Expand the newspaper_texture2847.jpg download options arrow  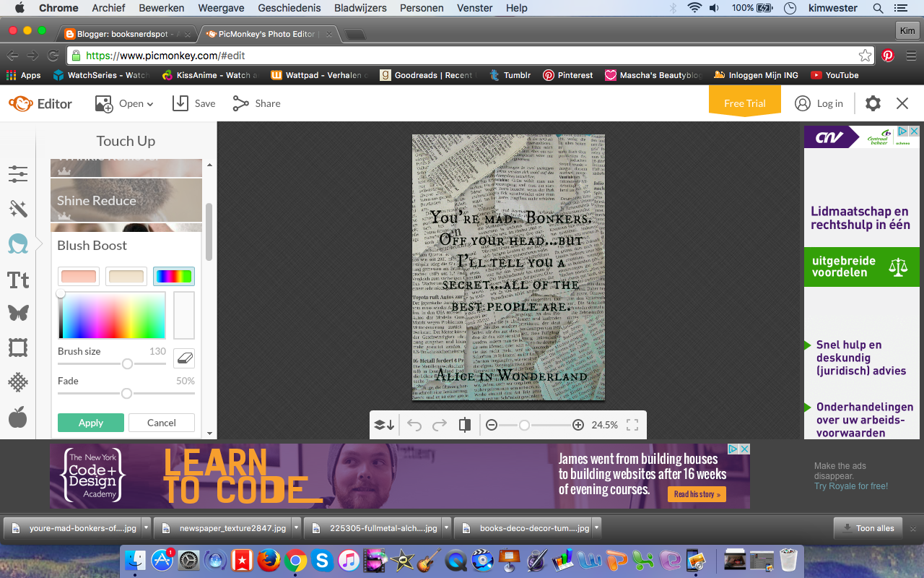pyautogui.click(x=296, y=528)
